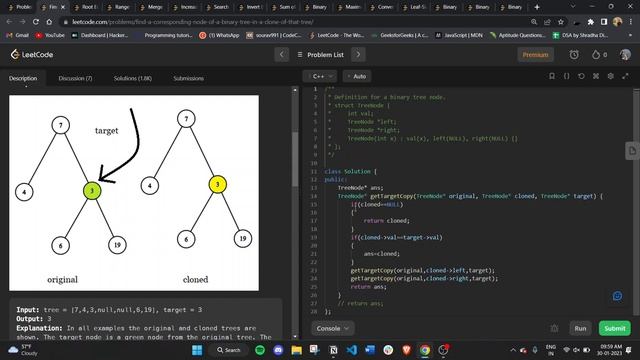Go to Chrome home page icon

[49, 22]
